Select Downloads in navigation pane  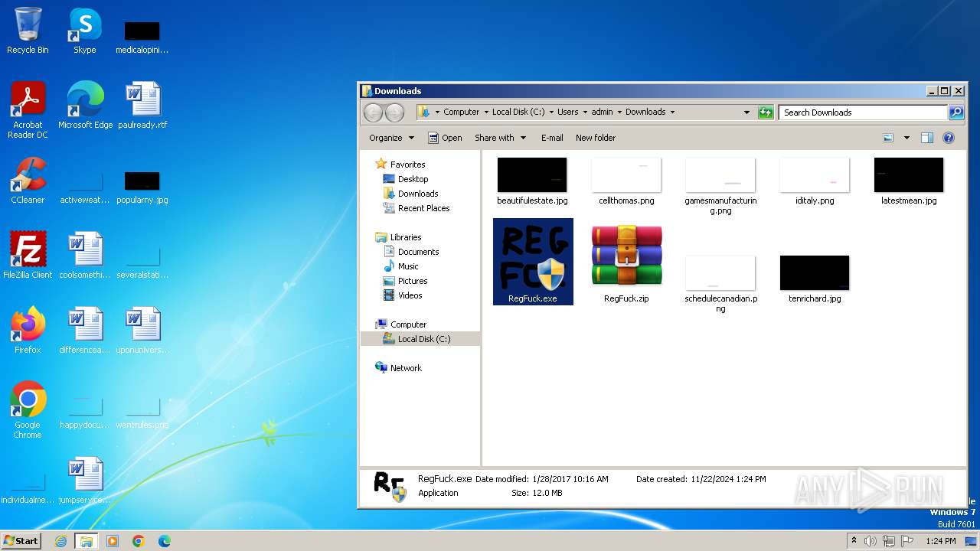point(418,194)
